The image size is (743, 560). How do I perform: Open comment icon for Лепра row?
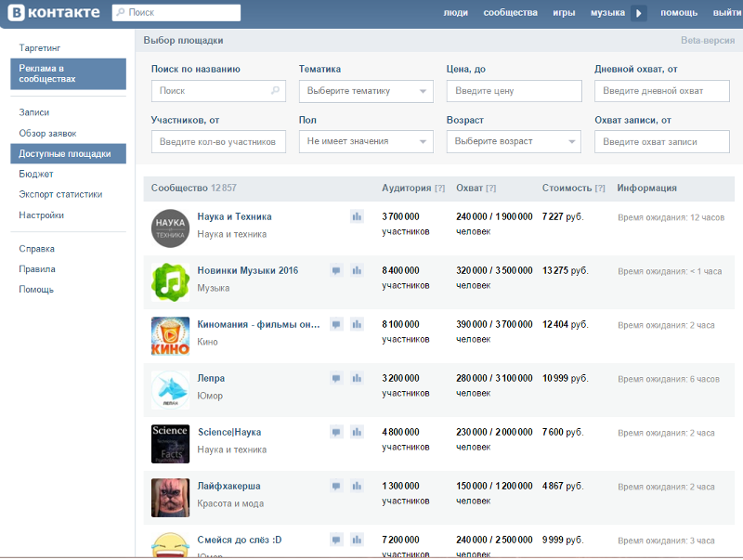coord(336,378)
